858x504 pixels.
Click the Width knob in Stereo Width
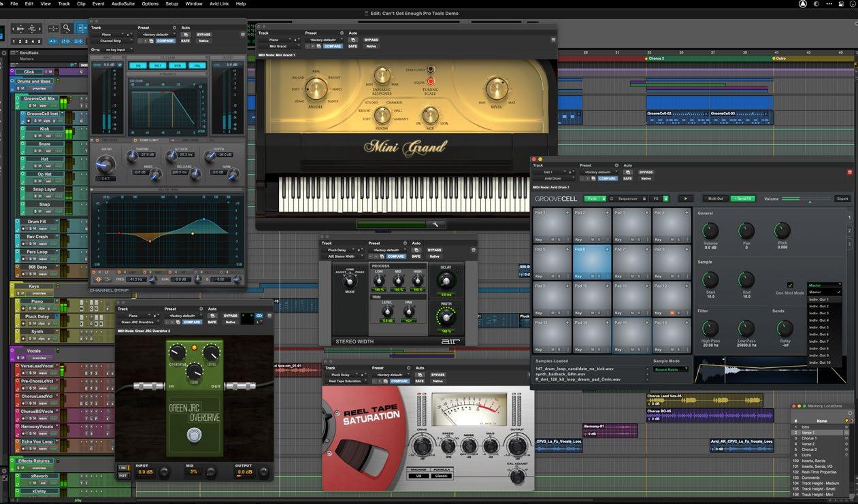point(446,316)
